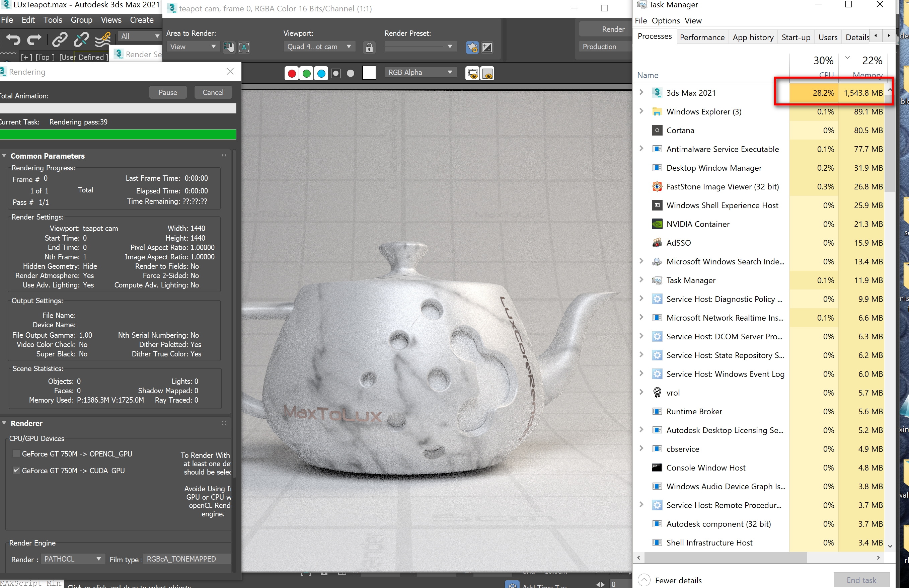This screenshot has height=588, width=909.
Task: Toggle the display alpha channel icon
Action: (336, 73)
